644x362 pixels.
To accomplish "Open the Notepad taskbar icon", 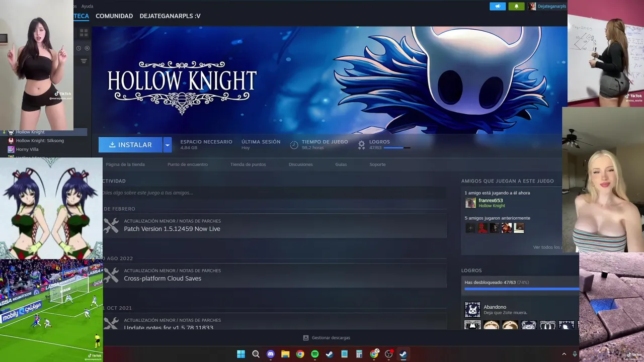I will point(344,354).
